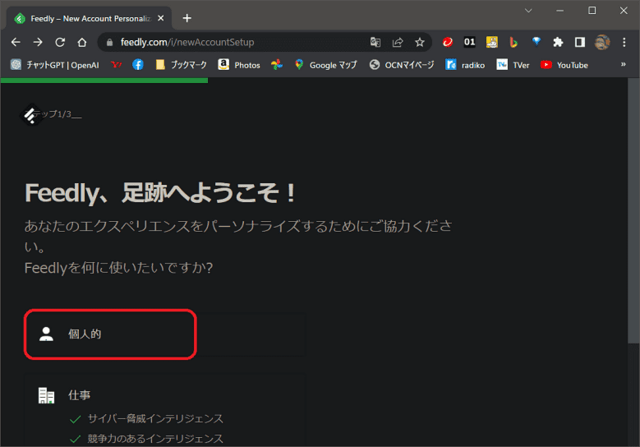Click the Feedly logo icon
Viewport: 640px width, 447px height.
(30, 115)
